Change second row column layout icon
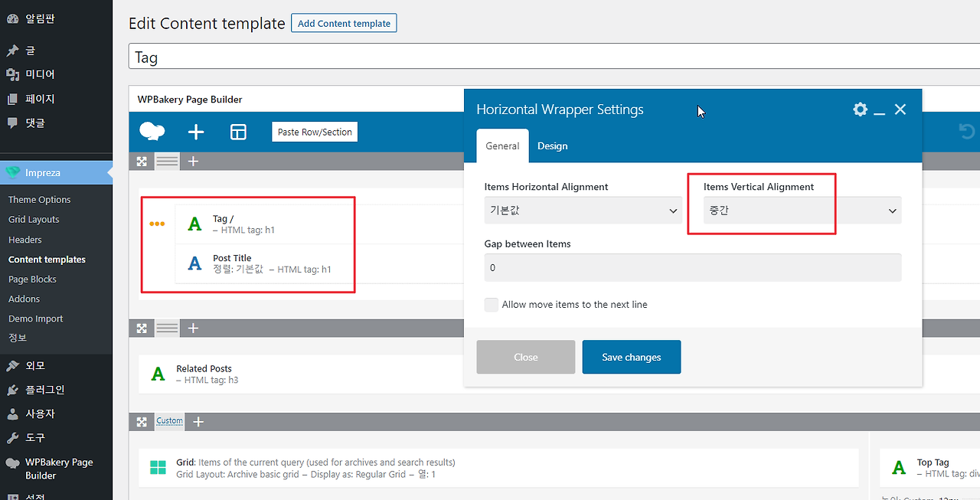 [x=167, y=328]
